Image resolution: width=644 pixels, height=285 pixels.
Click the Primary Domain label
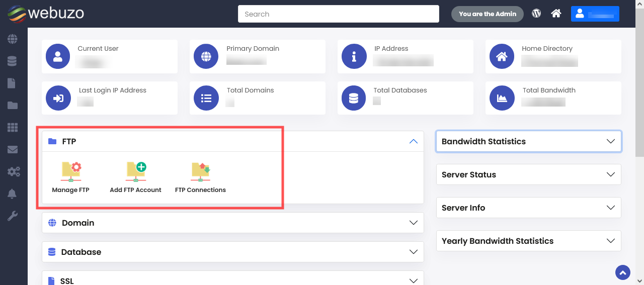point(253,49)
